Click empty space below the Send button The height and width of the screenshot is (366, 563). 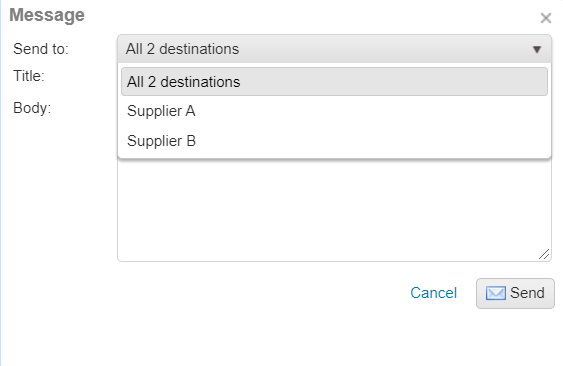point(515,338)
